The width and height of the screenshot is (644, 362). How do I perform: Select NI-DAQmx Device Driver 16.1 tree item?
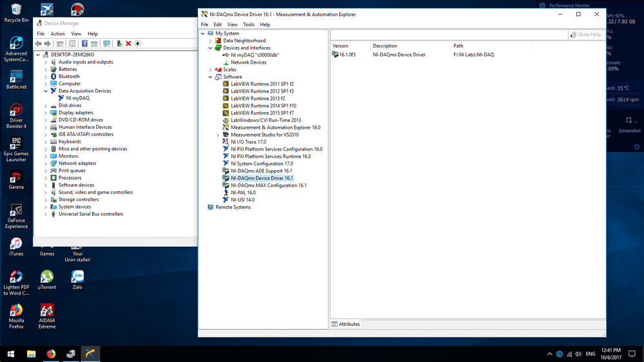[x=262, y=178]
